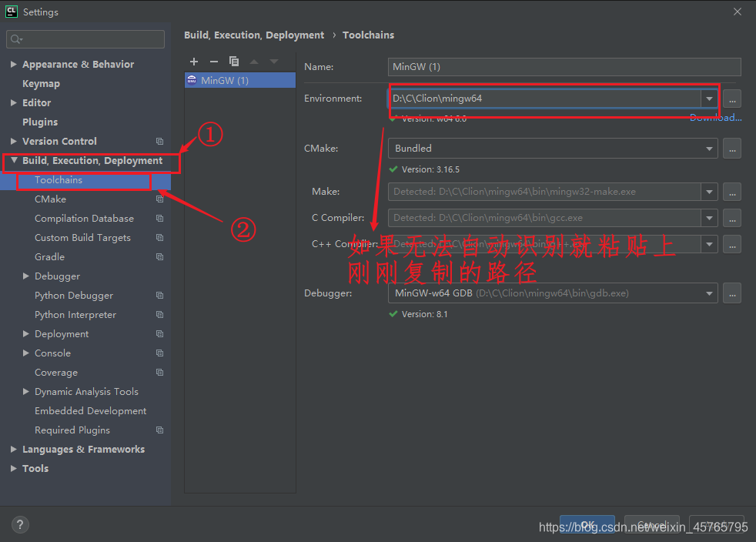The image size is (756, 542).
Task: Open the C++ Compiler dropdown arrow
Action: 709,244
